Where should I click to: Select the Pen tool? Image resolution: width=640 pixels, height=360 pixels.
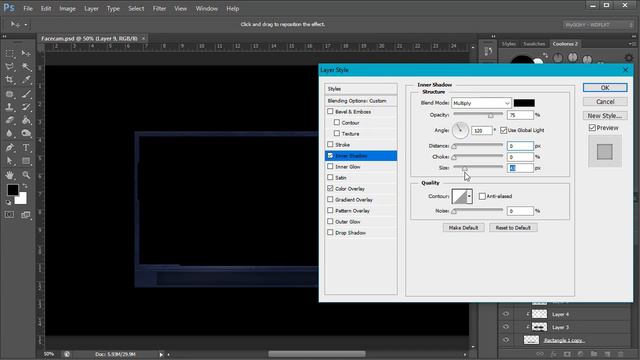10,147
